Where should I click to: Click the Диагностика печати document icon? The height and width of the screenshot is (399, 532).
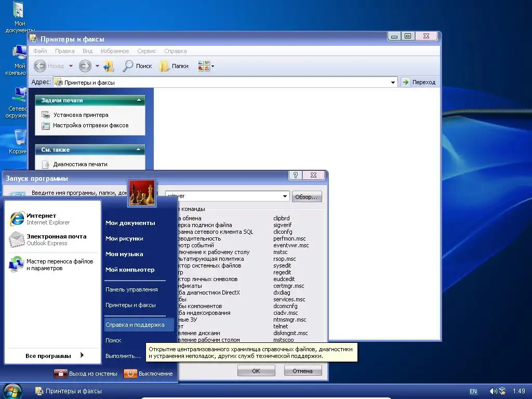pyautogui.click(x=46, y=165)
